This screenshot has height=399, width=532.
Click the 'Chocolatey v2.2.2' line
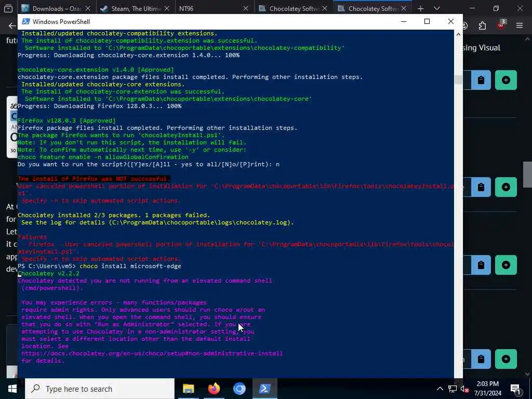48,273
